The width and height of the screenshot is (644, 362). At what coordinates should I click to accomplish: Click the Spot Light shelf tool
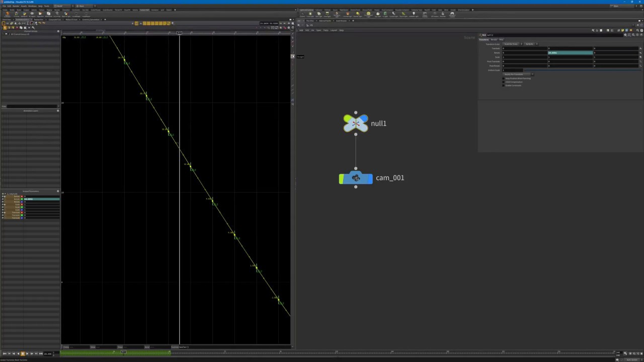tap(319, 14)
